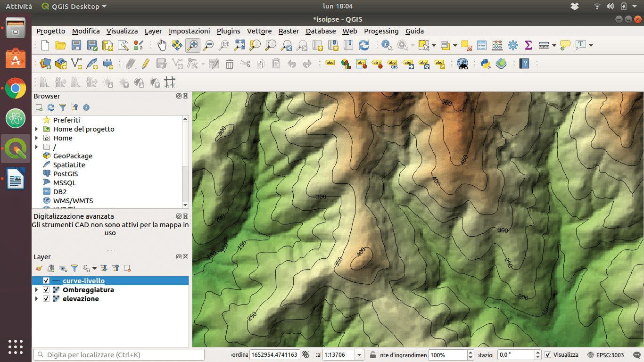Expand the elevazione layer legend
The height and width of the screenshot is (362, 644).
click(x=36, y=299)
